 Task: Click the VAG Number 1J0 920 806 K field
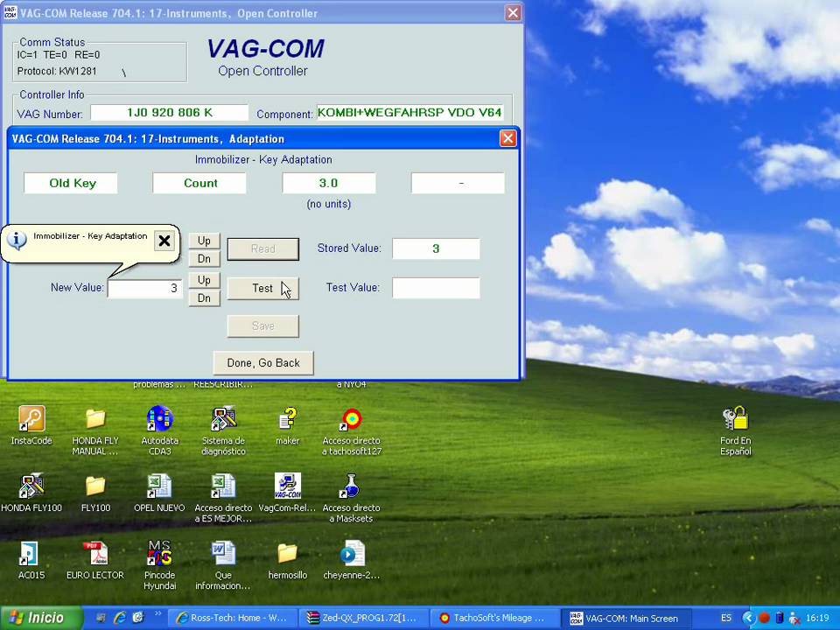point(169,113)
